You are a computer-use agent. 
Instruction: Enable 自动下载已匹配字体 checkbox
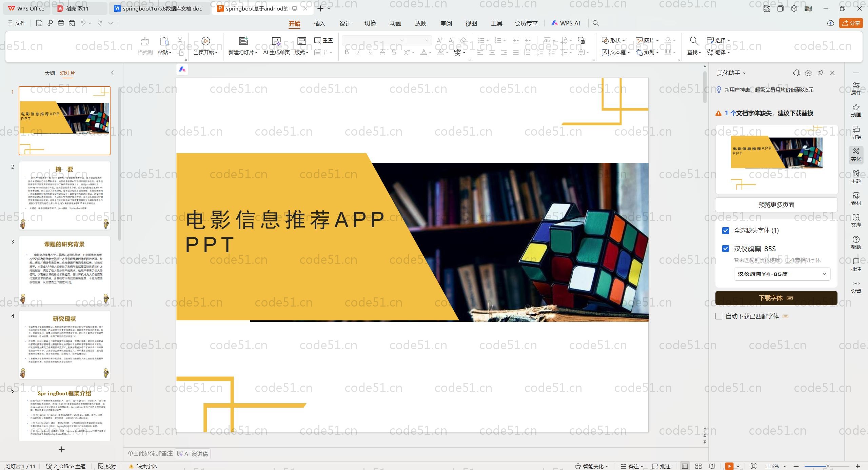[719, 316]
